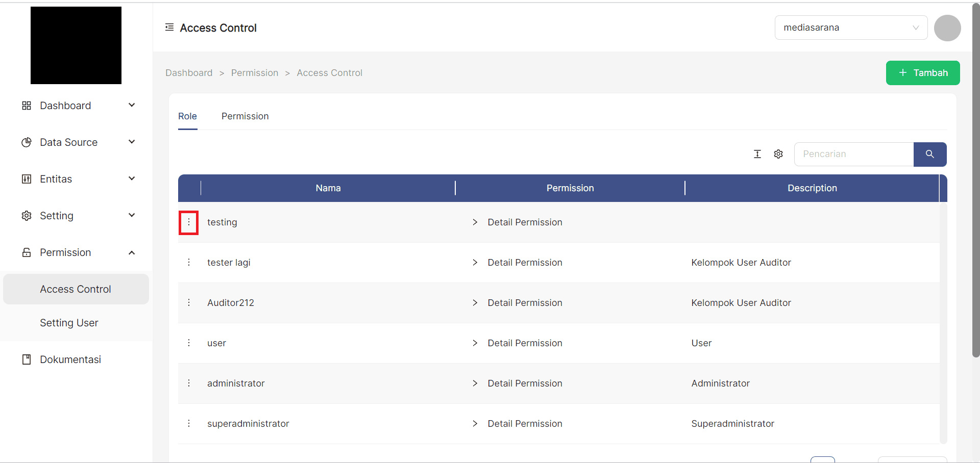Collapse the Permission sidebar menu
This screenshot has width=980, height=463.
click(77, 252)
